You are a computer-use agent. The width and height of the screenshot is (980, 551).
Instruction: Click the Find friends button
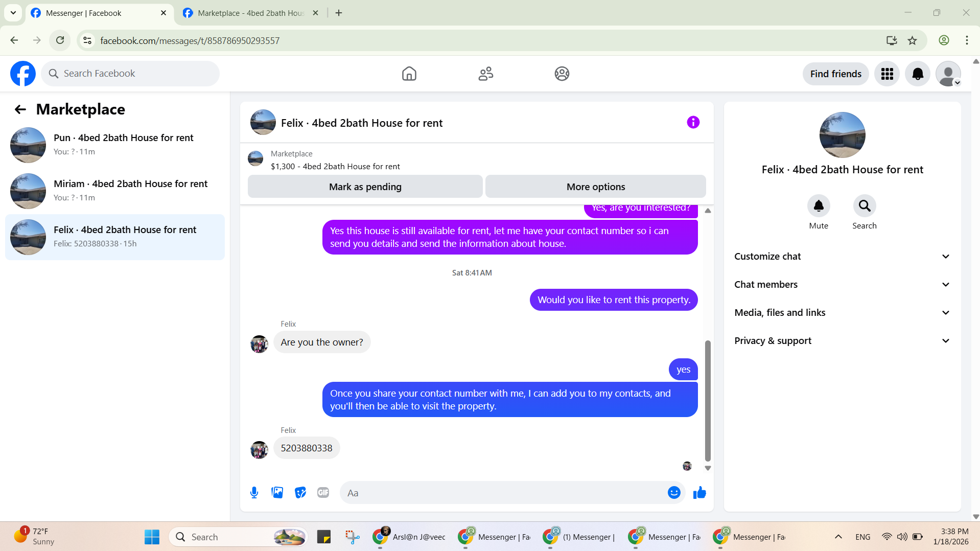[x=836, y=74]
